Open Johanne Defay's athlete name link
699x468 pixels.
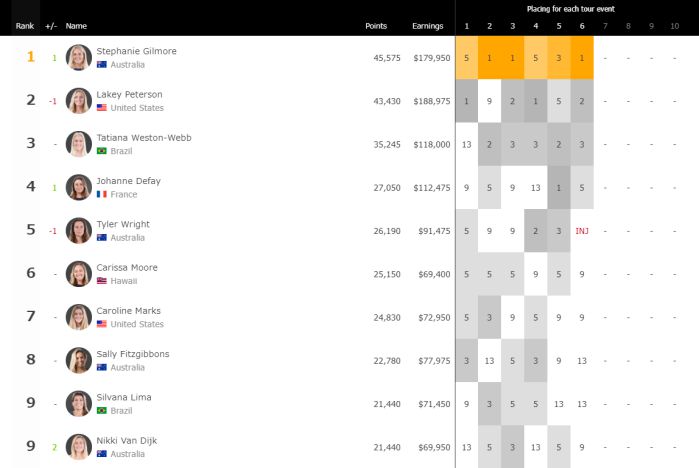click(x=128, y=181)
